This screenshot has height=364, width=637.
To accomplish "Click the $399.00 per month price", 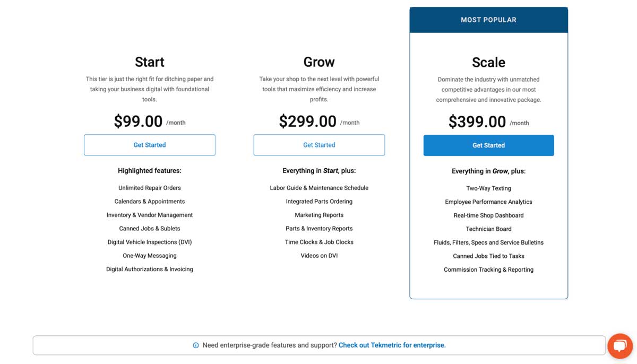I will pos(477,122).
